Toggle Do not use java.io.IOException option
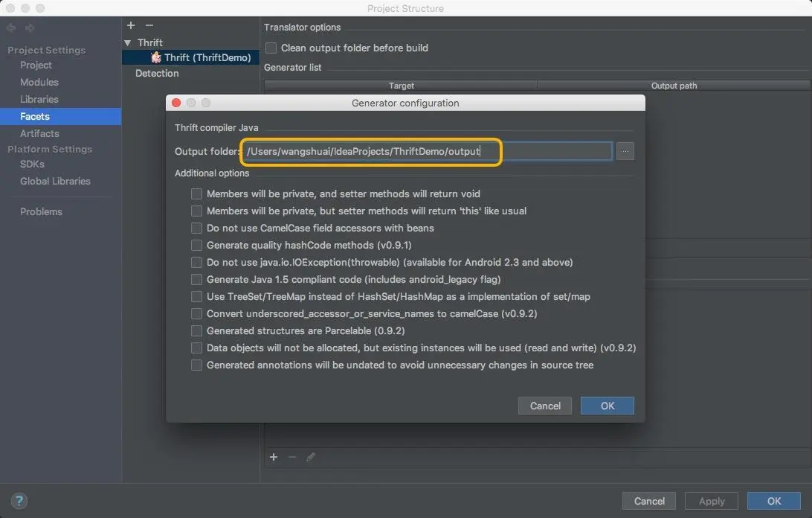The width and height of the screenshot is (812, 518). coord(196,263)
